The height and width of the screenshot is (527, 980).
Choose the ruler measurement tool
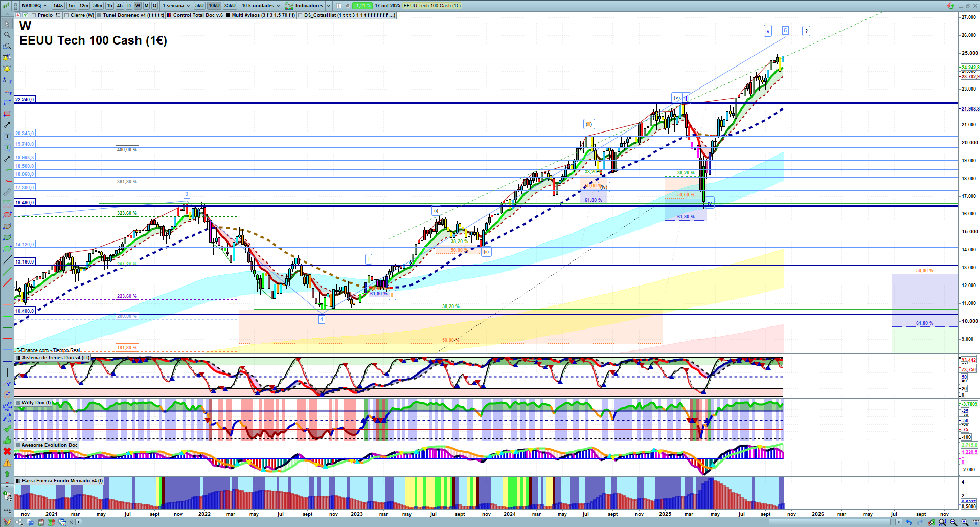coord(7,192)
